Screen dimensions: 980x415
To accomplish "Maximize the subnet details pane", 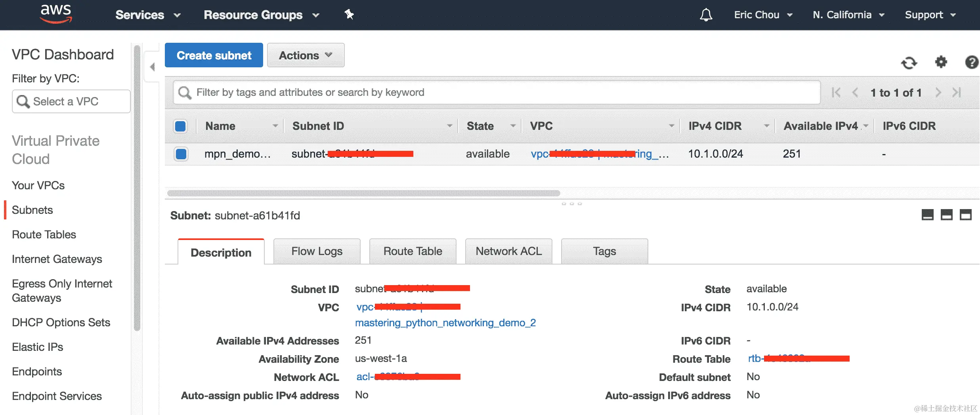I will pyautogui.click(x=965, y=215).
